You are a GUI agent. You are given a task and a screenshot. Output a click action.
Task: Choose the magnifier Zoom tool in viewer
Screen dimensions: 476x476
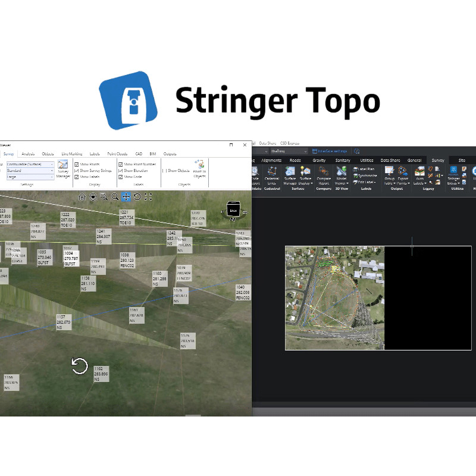coord(115,197)
